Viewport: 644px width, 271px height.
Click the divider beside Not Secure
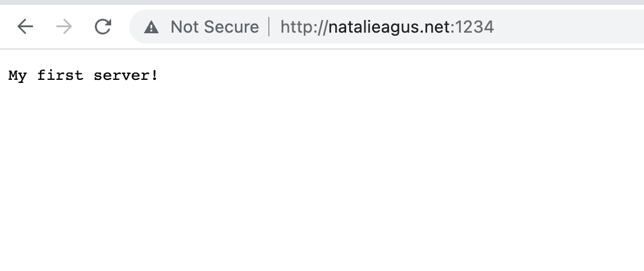[x=269, y=27]
